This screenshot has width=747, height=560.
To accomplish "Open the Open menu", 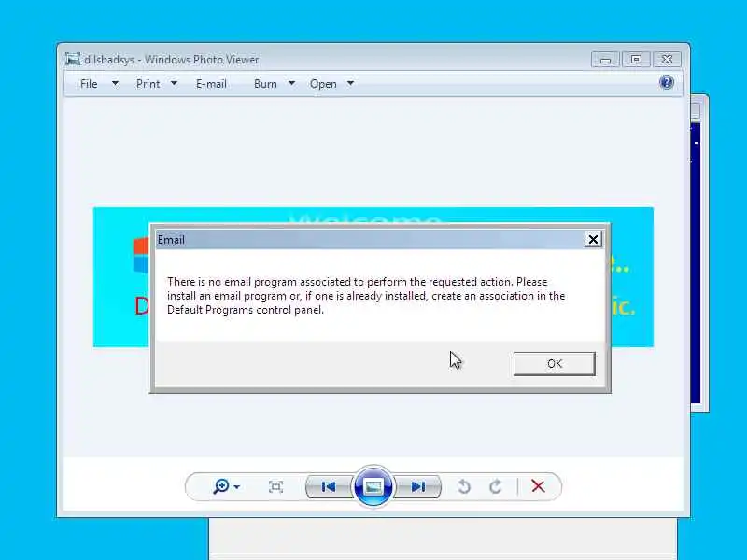I will coord(323,84).
